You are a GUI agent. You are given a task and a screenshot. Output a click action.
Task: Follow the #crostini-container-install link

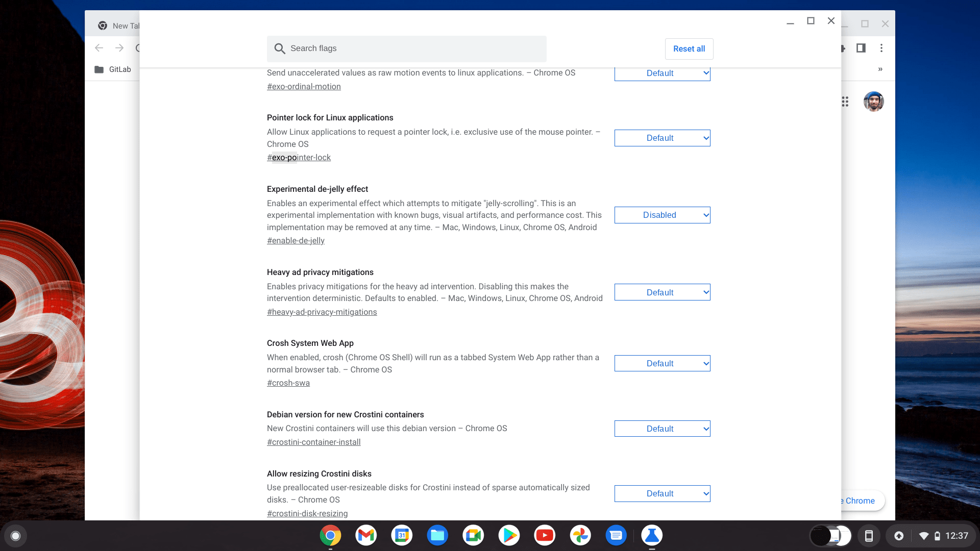pos(313,442)
